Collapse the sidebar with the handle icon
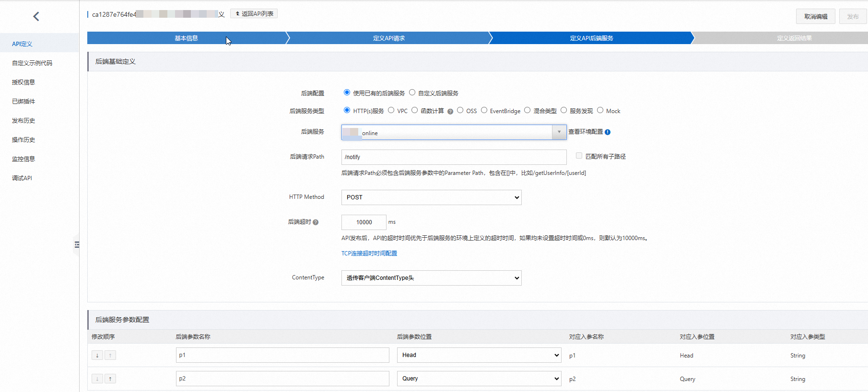The image size is (868, 392). tap(77, 244)
